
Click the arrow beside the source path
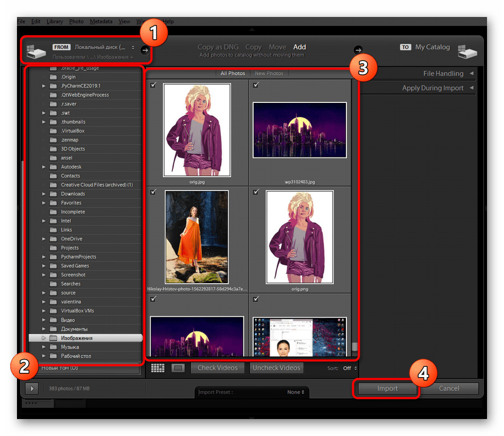144,50
